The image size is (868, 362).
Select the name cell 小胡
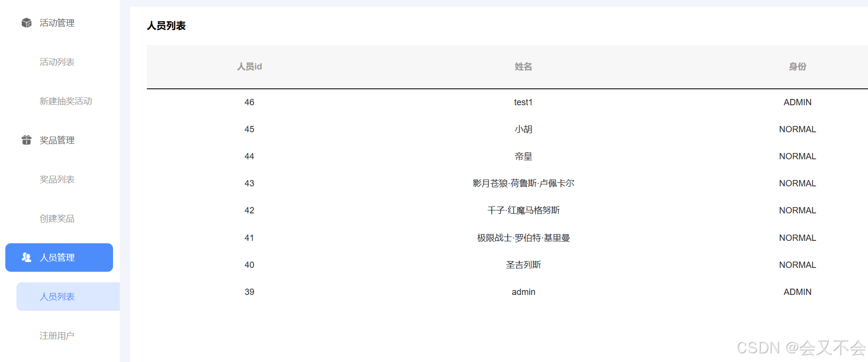click(x=523, y=129)
